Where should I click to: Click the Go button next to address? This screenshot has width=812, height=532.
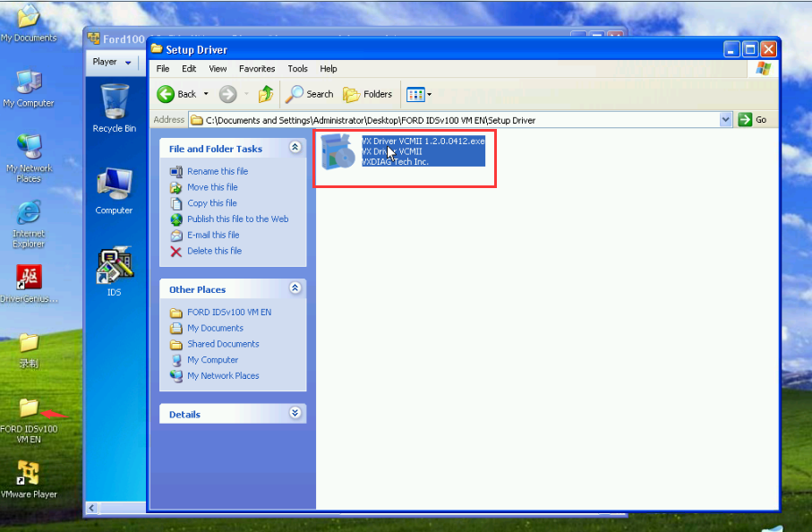pyautogui.click(x=753, y=120)
